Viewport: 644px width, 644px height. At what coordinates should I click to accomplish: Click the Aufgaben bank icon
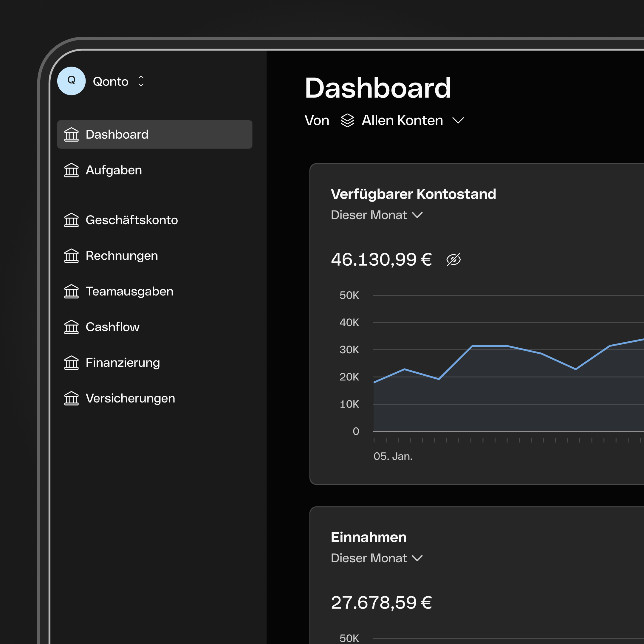point(71,170)
